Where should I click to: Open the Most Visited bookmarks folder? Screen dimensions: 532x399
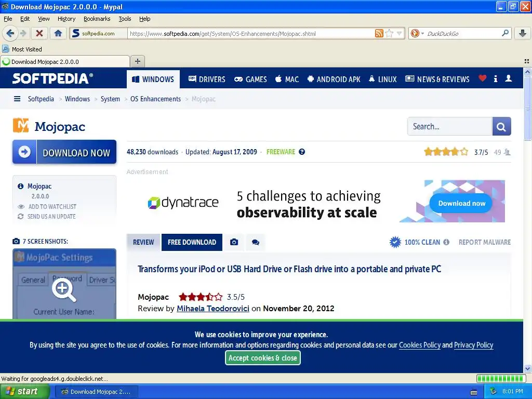point(22,49)
